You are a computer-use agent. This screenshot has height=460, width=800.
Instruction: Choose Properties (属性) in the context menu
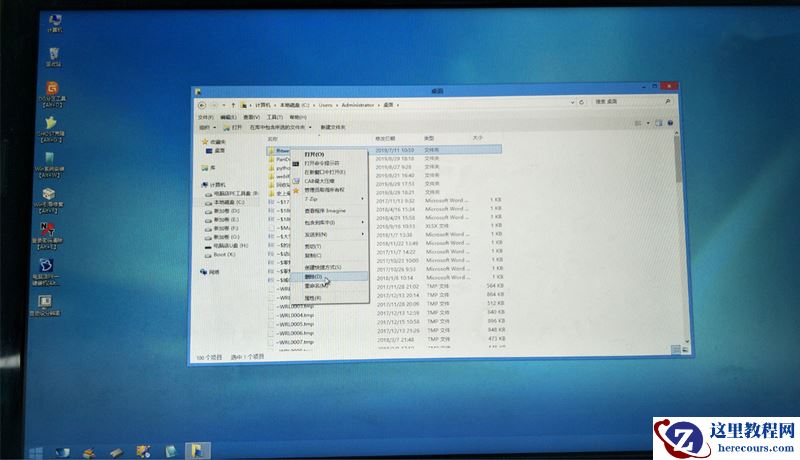[329, 298]
